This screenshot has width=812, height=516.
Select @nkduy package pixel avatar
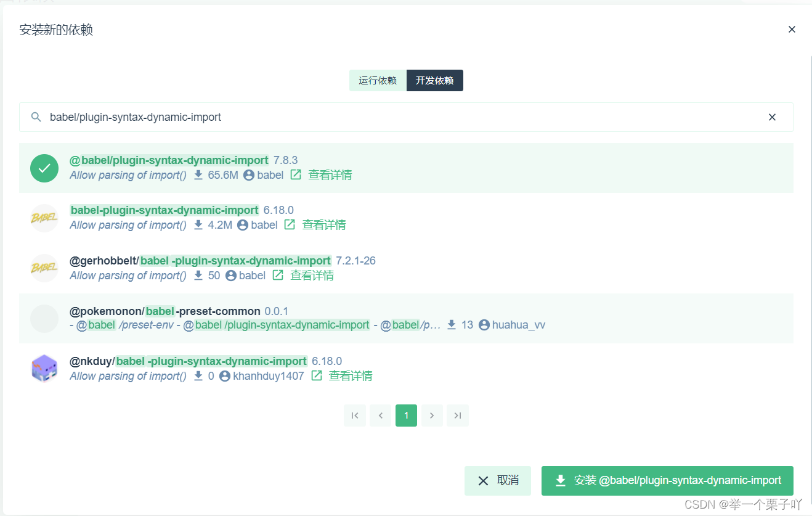[x=44, y=369]
